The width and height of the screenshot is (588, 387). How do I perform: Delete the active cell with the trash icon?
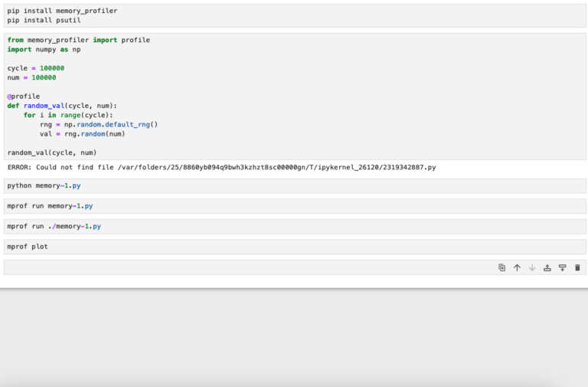pos(577,267)
